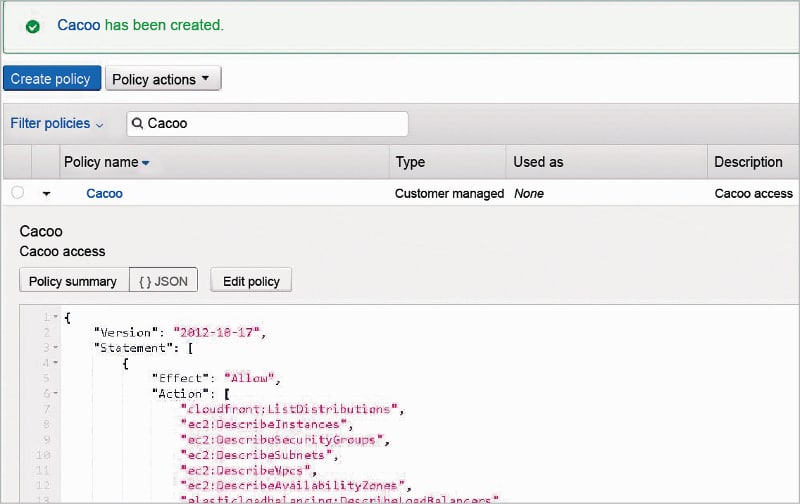Switch to the Policy summary tab

click(x=73, y=281)
